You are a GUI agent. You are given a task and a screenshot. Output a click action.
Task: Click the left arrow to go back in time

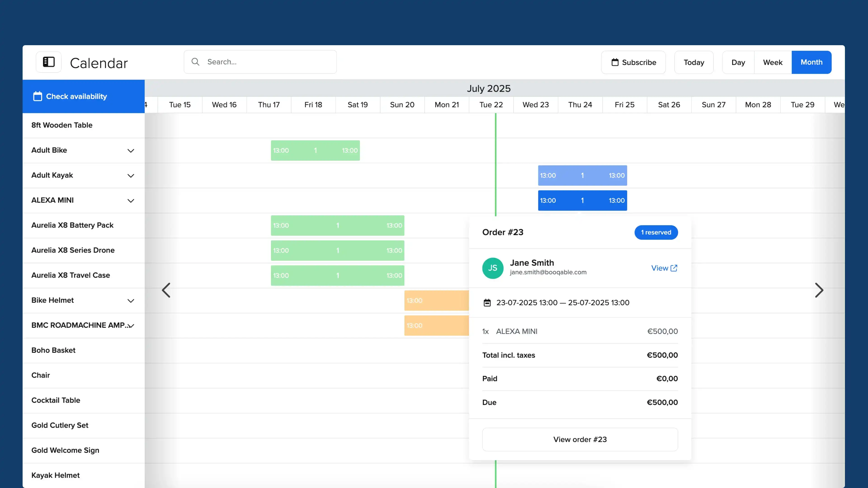pyautogui.click(x=166, y=290)
